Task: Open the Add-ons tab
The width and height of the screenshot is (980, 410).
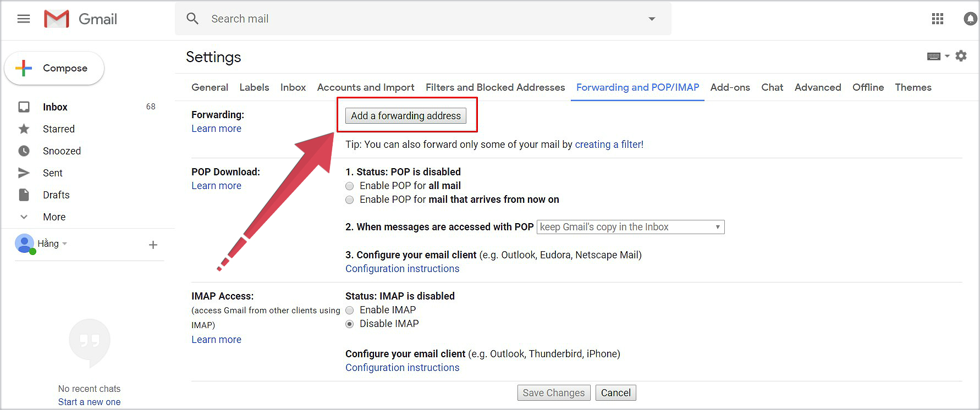Action: click(730, 87)
